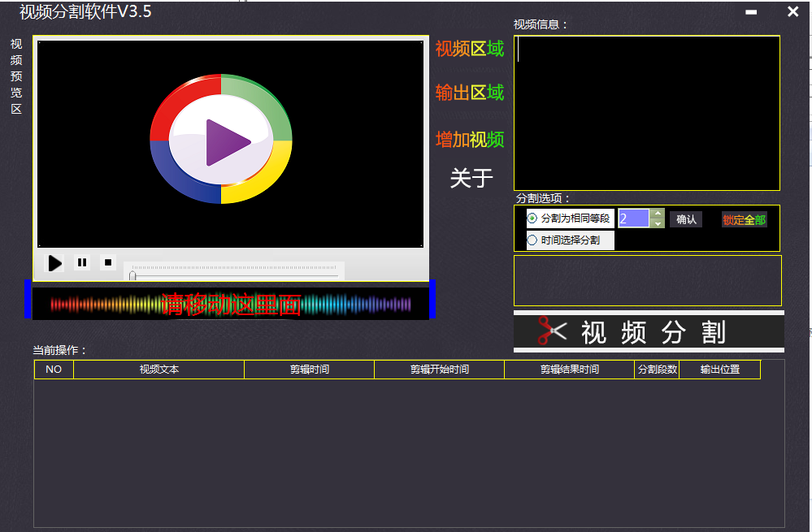Image resolution: width=812 pixels, height=532 pixels.
Task: Click inside the 视频信息 info panel
Action: point(646,110)
